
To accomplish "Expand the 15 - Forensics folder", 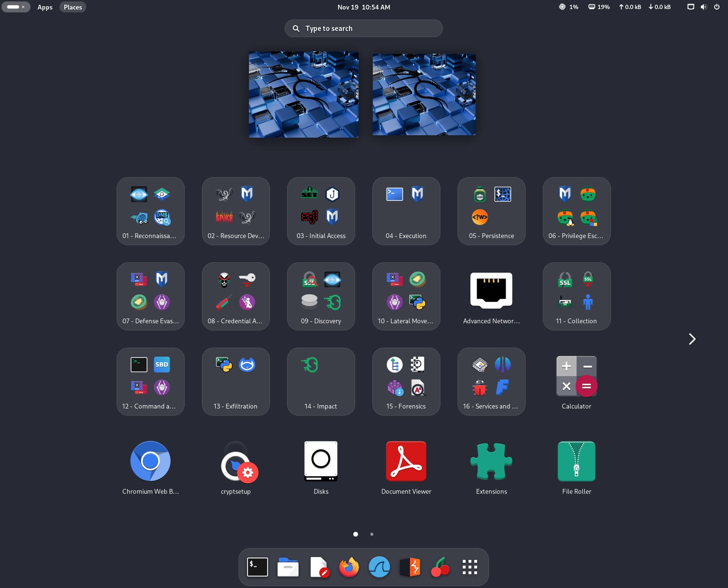I will point(406,381).
